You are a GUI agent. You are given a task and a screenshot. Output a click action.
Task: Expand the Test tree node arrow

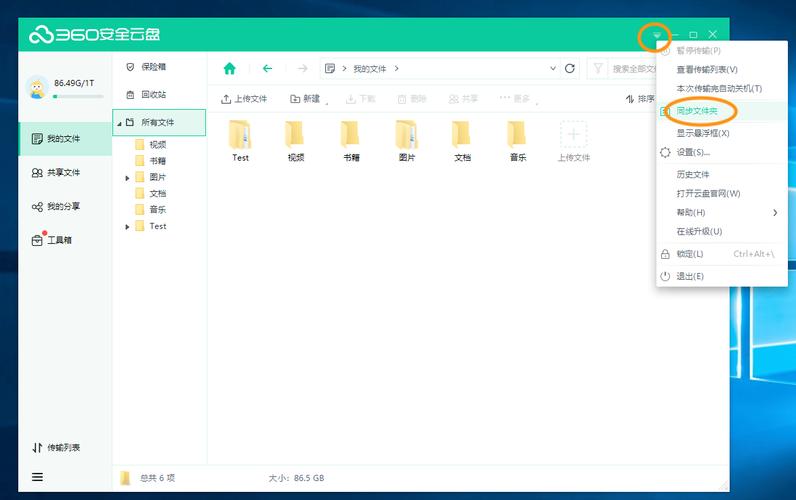(127, 227)
